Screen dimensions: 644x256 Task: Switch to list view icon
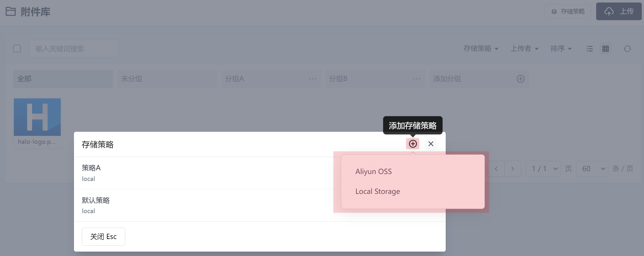(x=590, y=49)
